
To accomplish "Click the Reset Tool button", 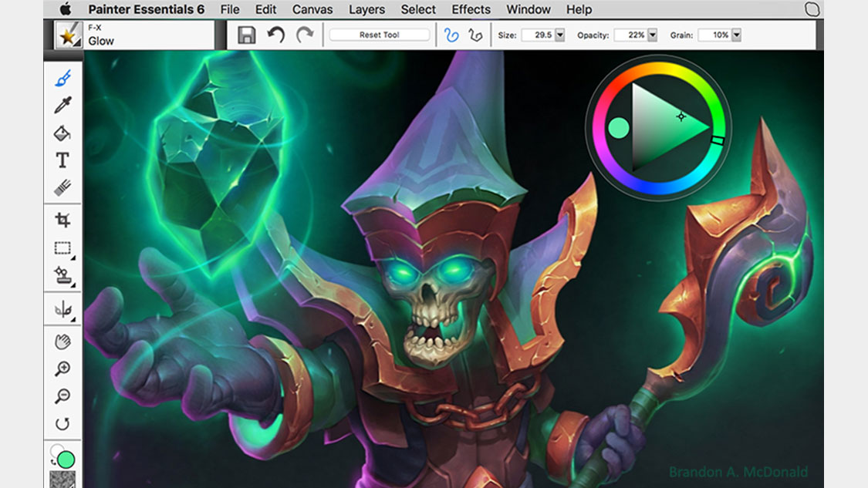I will click(379, 35).
